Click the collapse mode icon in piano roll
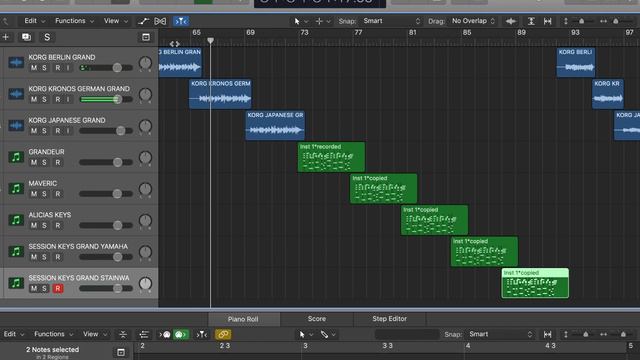 123,335
